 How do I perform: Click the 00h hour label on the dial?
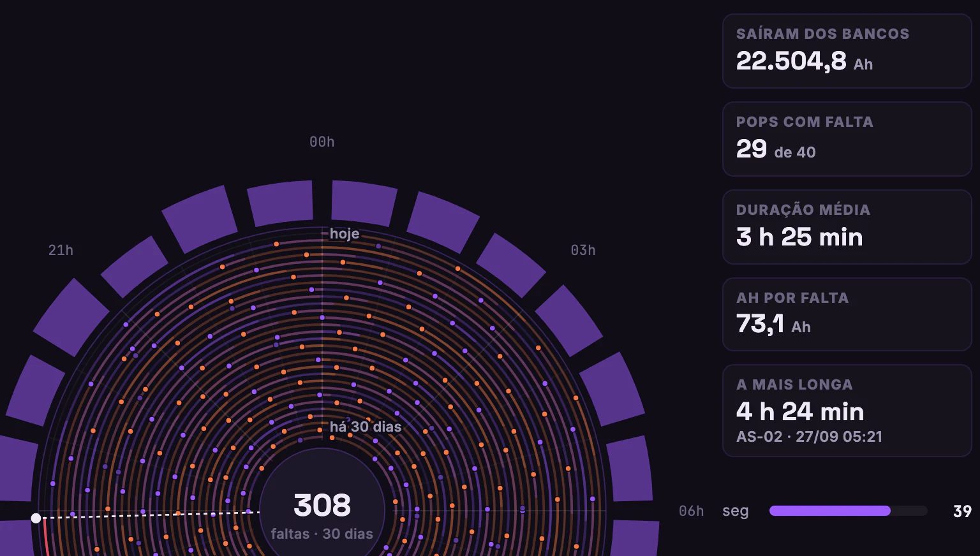coord(322,142)
